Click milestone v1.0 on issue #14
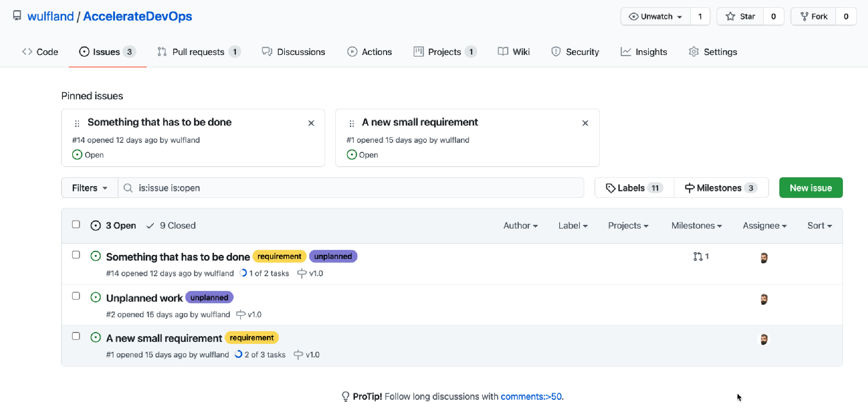 point(310,273)
